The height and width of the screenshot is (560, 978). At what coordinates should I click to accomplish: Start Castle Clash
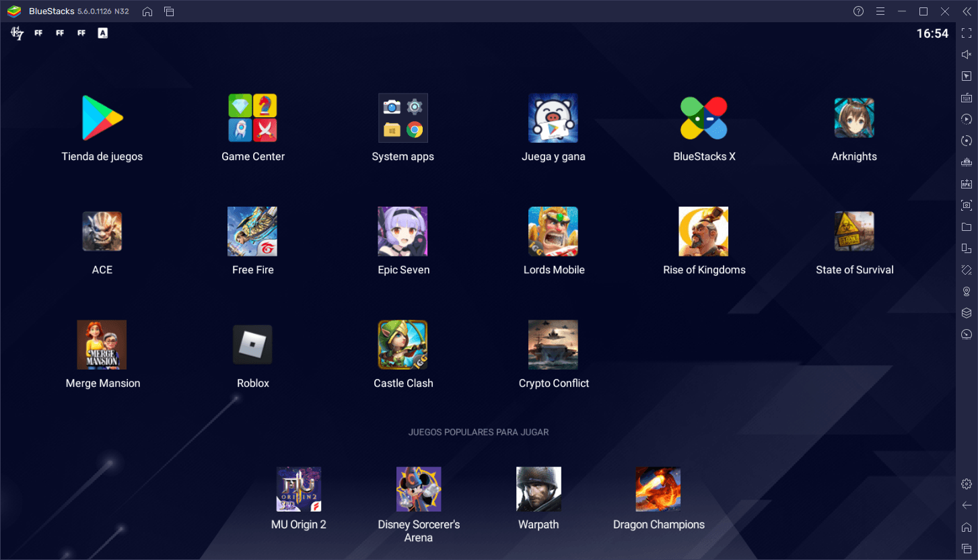click(403, 345)
